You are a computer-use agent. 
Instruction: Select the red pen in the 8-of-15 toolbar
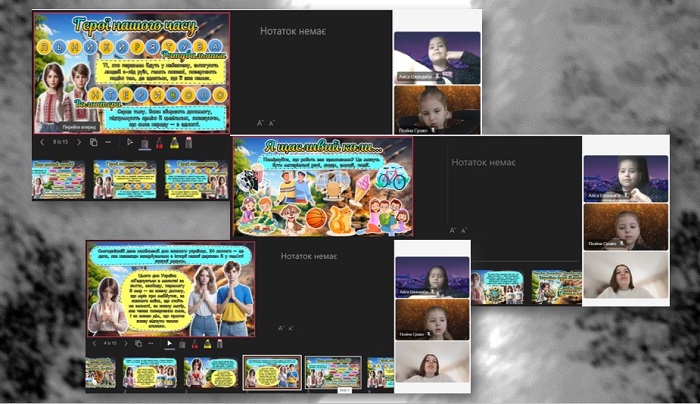(x=159, y=143)
